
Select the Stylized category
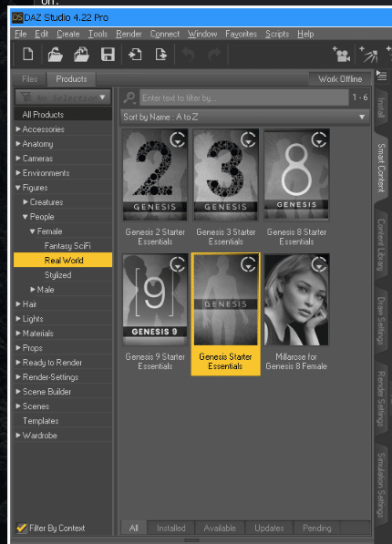coord(57,275)
